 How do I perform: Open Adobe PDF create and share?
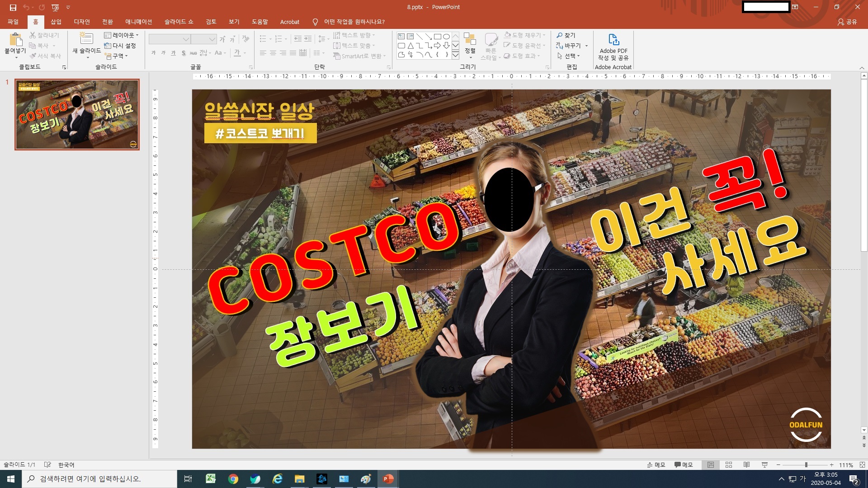(613, 47)
